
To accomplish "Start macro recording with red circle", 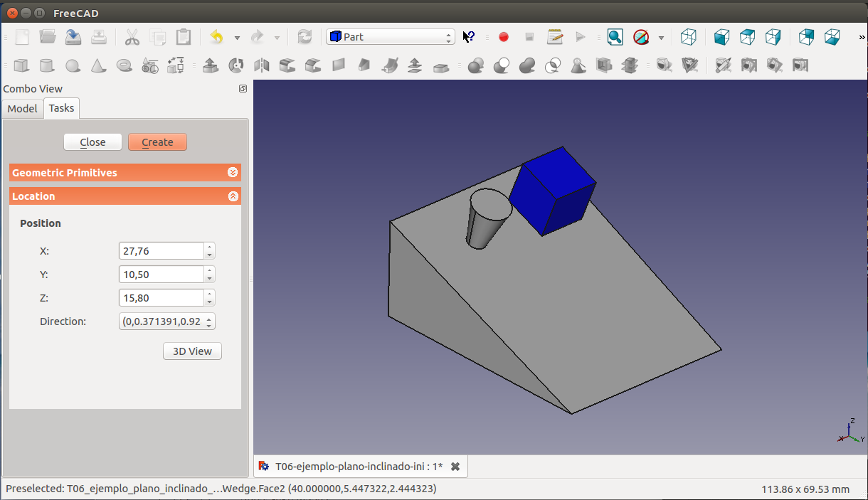I will point(504,37).
